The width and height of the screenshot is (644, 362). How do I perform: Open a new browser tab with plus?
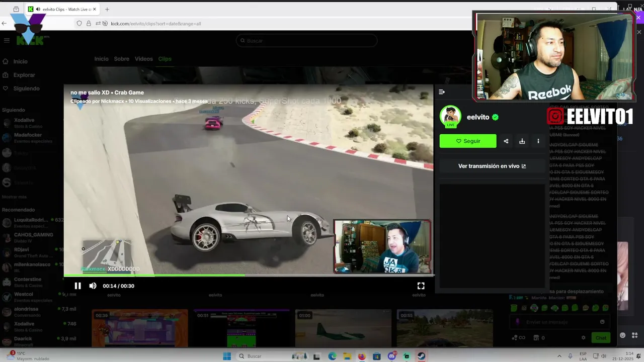point(107,9)
